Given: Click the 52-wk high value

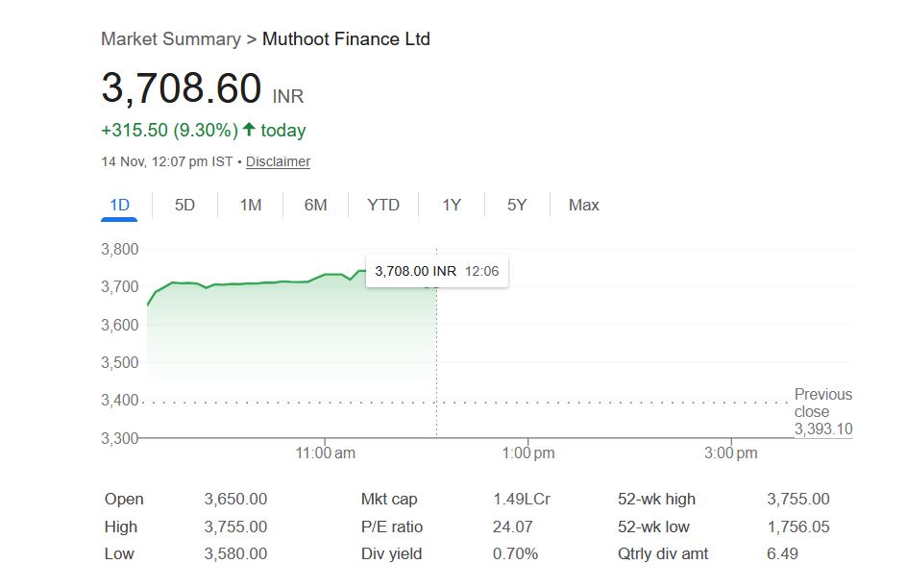Looking at the screenshot, I should 797,500.
